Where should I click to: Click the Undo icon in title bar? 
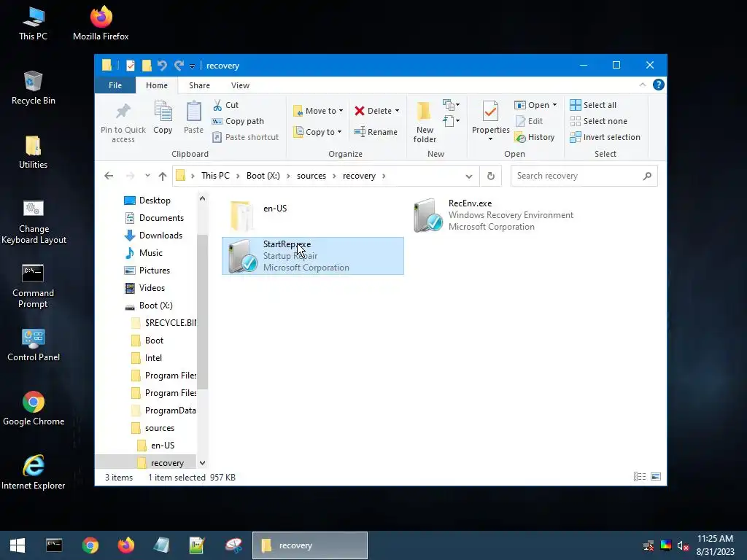point(162,66)
